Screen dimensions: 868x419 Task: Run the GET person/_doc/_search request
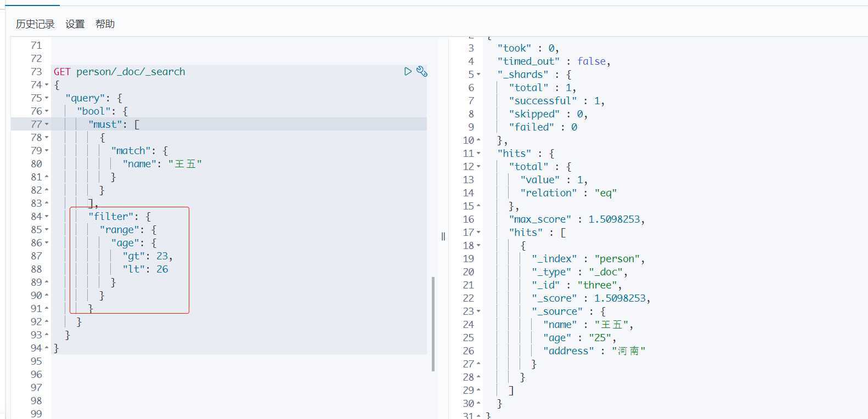coord(408,71)
